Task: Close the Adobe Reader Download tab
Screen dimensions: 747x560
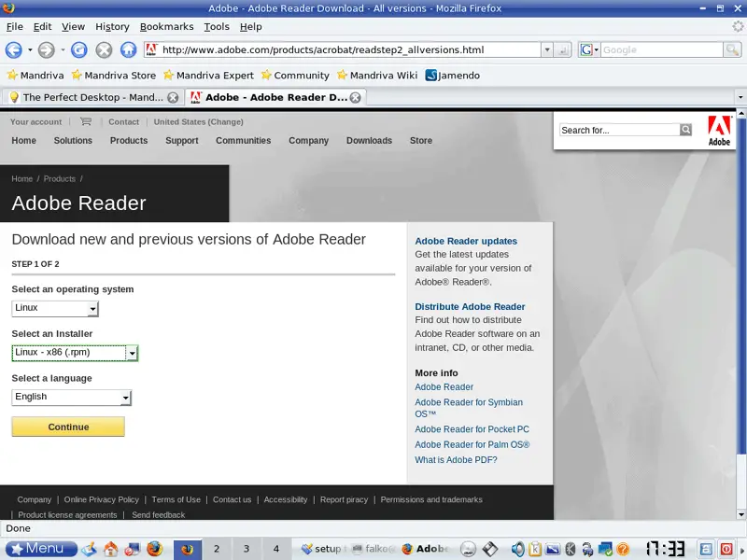Action: click(356, 98)
